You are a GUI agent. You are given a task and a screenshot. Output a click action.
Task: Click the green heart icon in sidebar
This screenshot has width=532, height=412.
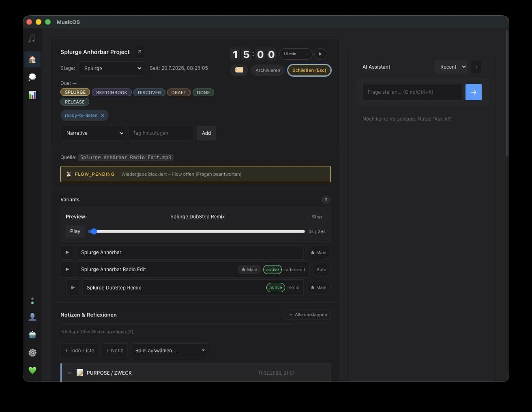point(32,370)
